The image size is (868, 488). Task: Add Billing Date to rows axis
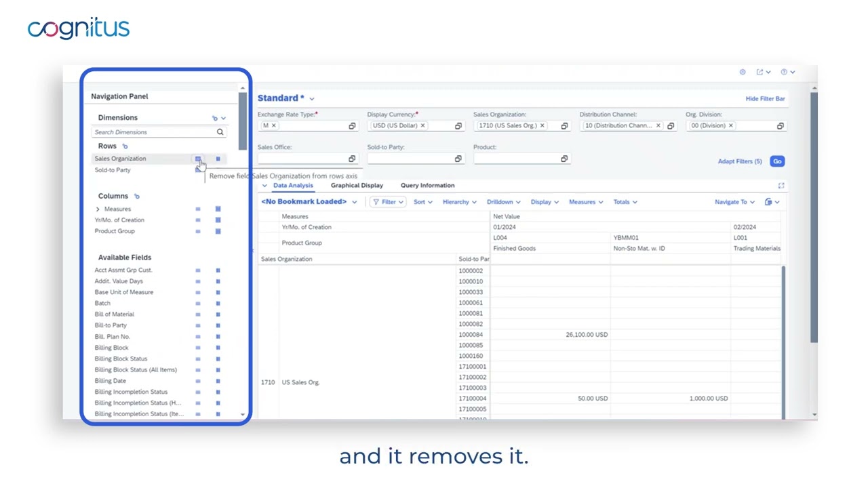point(198,381)
